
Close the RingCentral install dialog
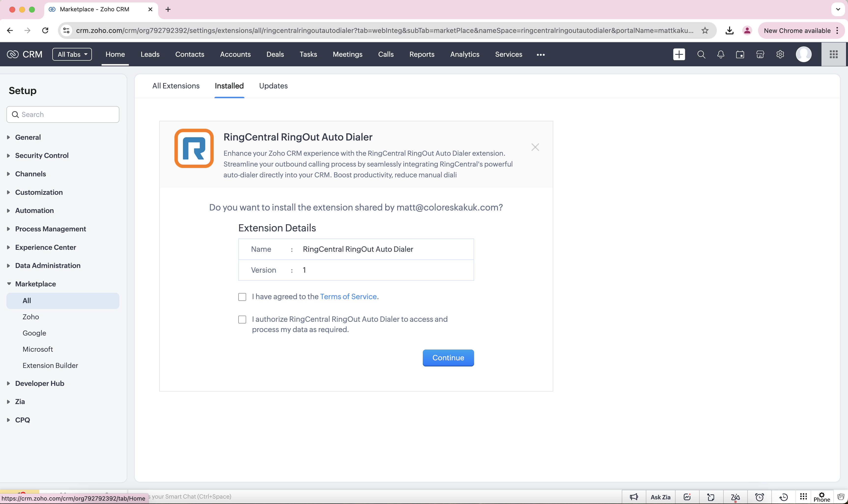tap(535, 147)
